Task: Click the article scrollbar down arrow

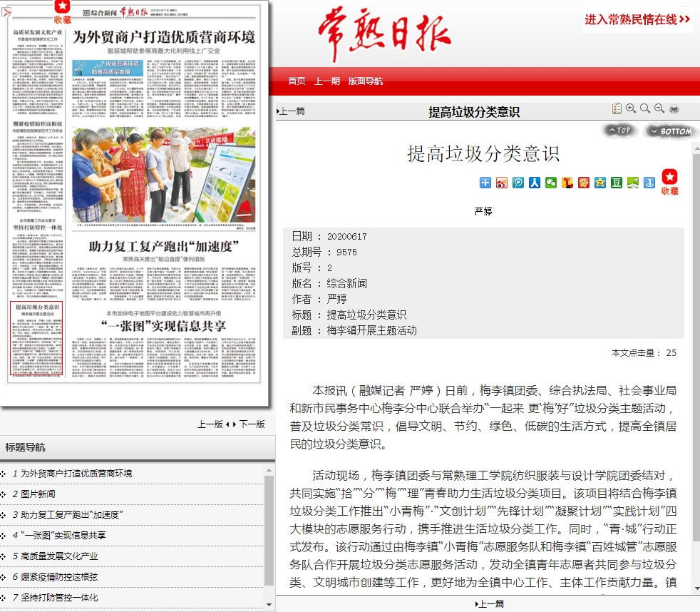Action: pos(696,590)
